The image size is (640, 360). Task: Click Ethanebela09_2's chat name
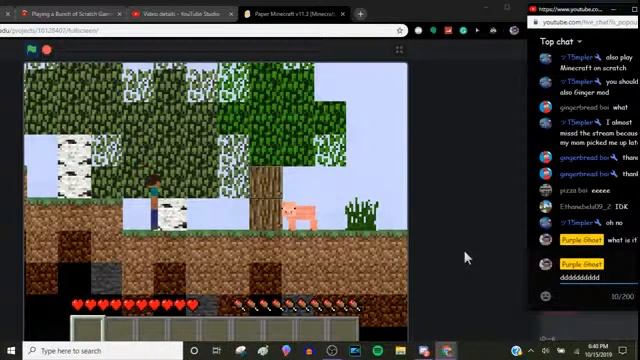pos(585,207)
